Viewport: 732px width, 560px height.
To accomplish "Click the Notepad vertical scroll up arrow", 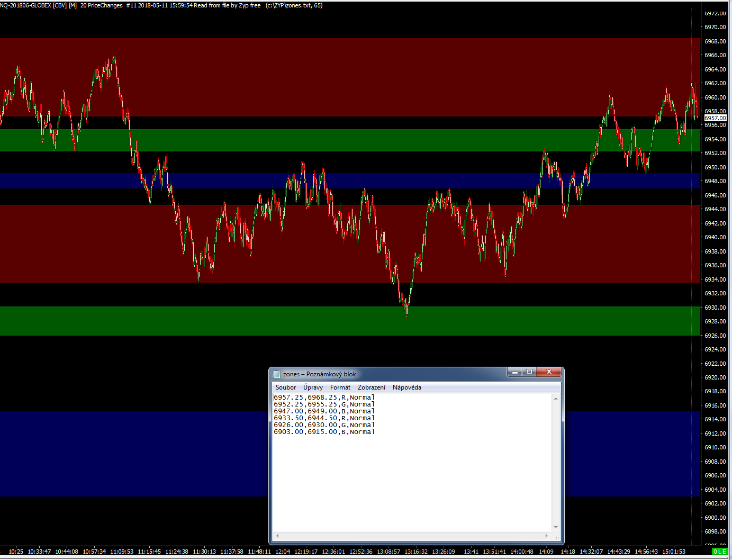I will (x=556, y=398).
